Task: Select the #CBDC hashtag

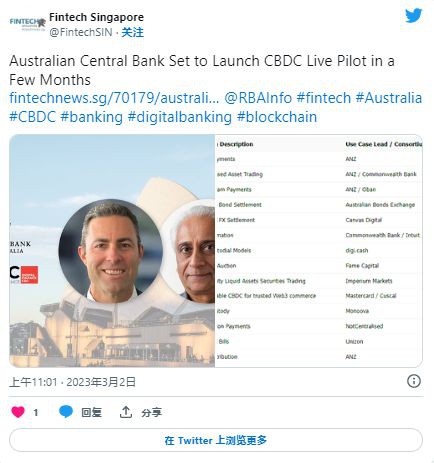Action: [32, 117]
